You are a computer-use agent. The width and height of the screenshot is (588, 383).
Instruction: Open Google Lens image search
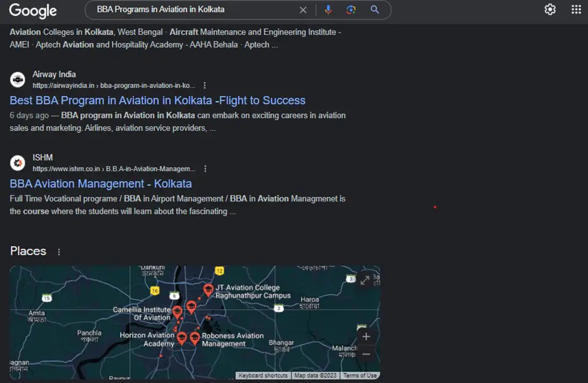coord(351,10)
